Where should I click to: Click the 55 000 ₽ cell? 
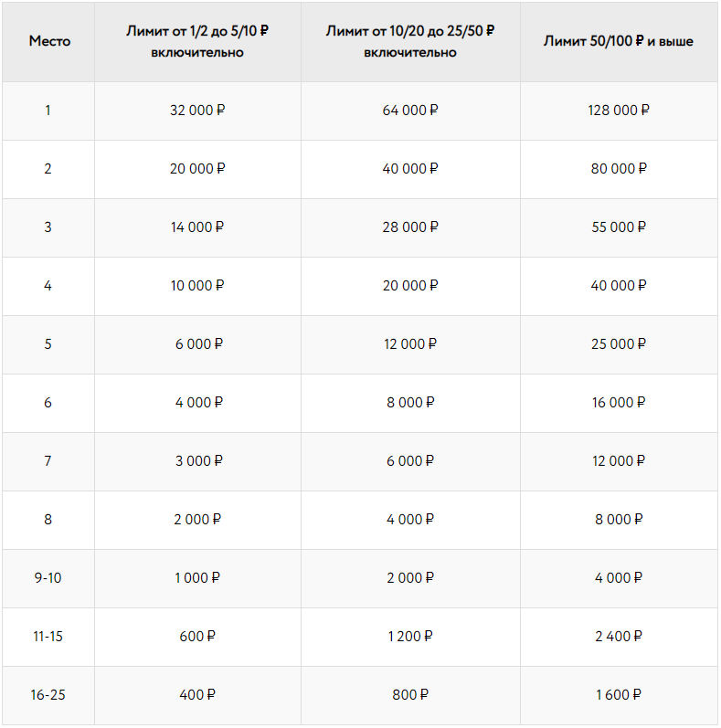(619, 227)
